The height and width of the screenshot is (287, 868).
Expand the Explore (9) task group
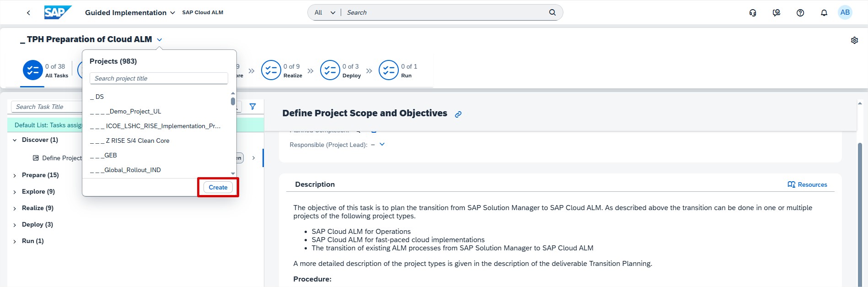tap(15, 192)
